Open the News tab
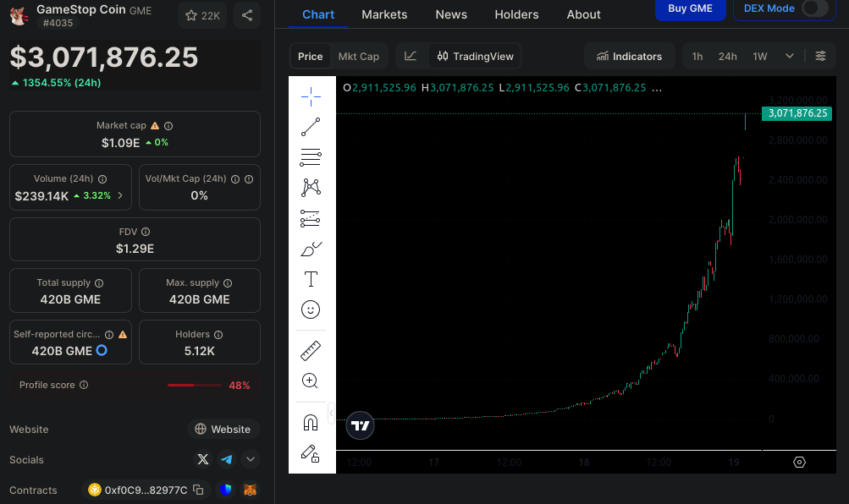849x504 pixels. [451, 14]
